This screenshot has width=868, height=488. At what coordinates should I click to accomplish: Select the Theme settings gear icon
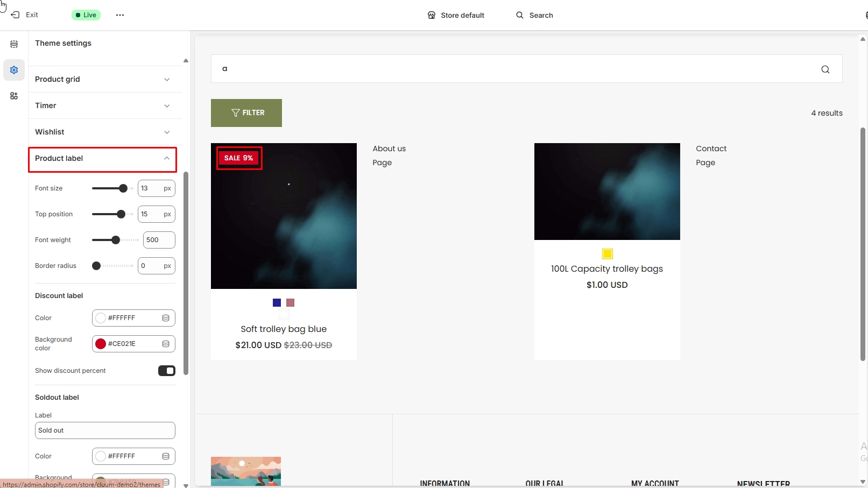coord(14,70)
